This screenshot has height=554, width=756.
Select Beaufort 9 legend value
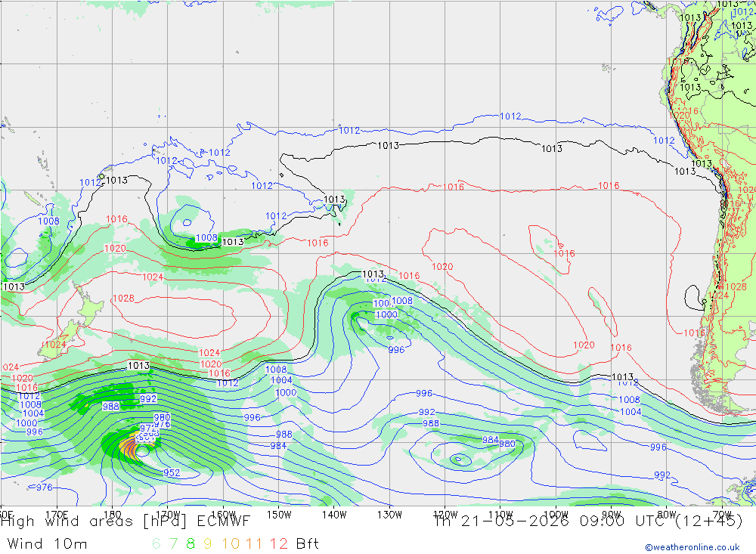coord(207,544)
